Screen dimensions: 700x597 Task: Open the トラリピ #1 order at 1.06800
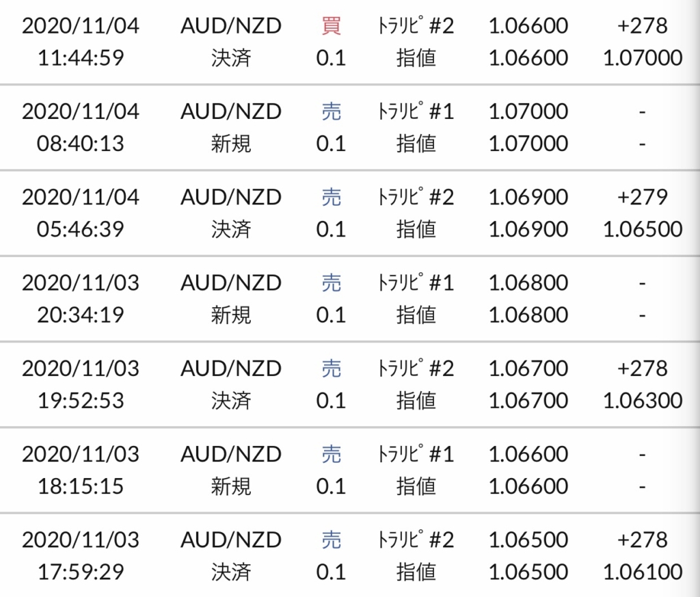(416, 283)
